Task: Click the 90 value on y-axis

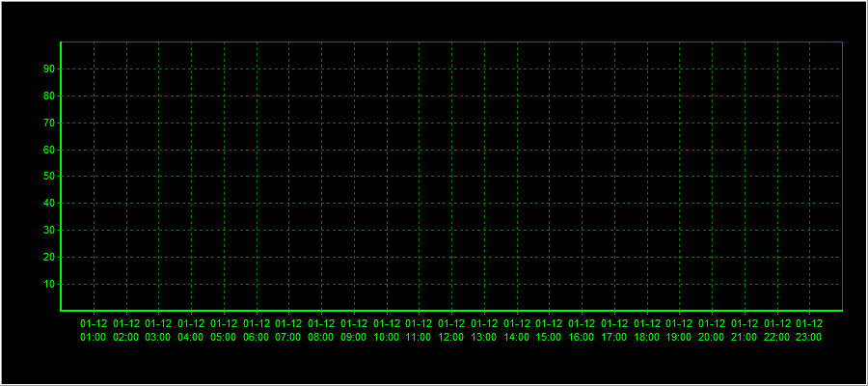Action: click(48, 69)
